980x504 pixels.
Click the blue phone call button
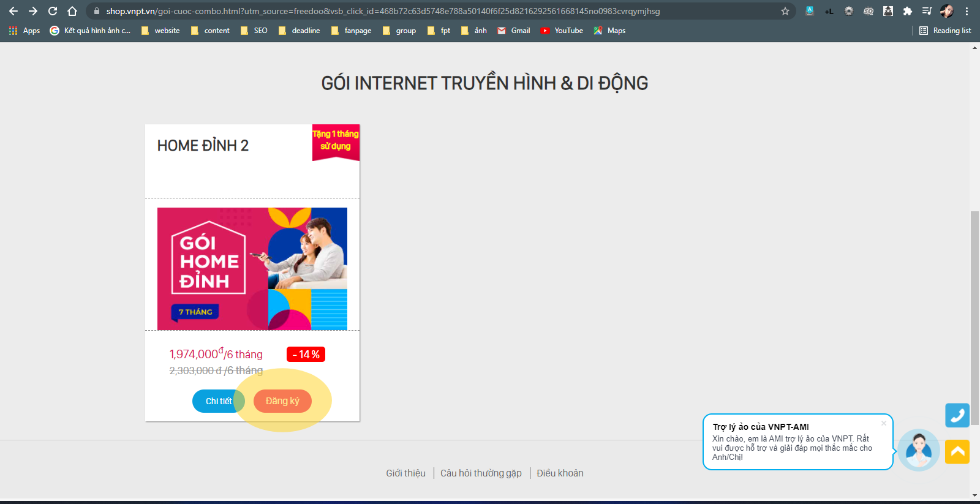tap(957, 415)
